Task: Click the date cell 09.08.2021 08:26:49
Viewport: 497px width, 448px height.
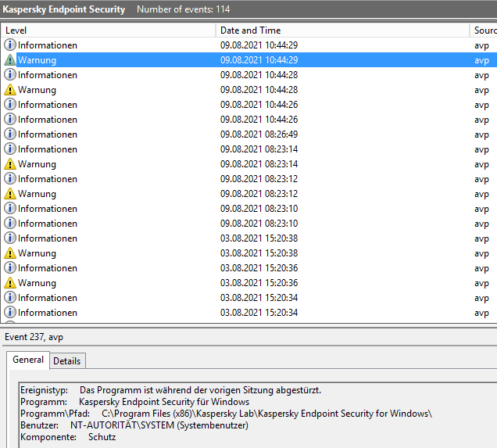Action: click(259, 134)
